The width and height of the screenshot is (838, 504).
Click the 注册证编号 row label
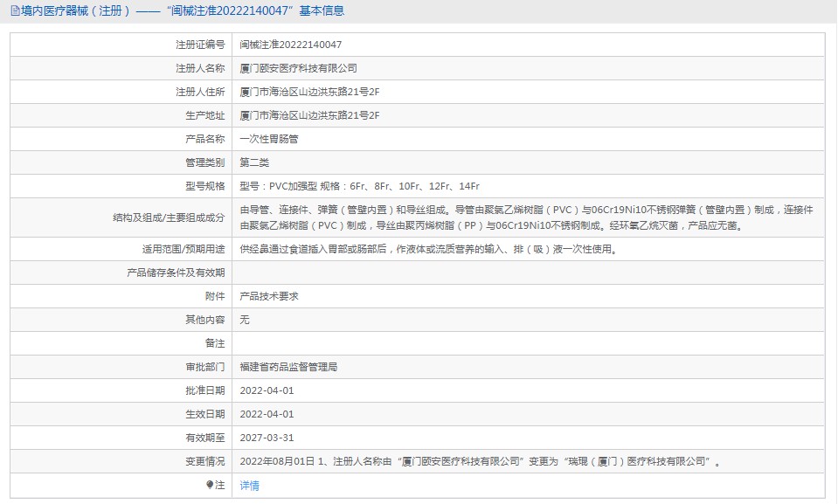point(200,45)
